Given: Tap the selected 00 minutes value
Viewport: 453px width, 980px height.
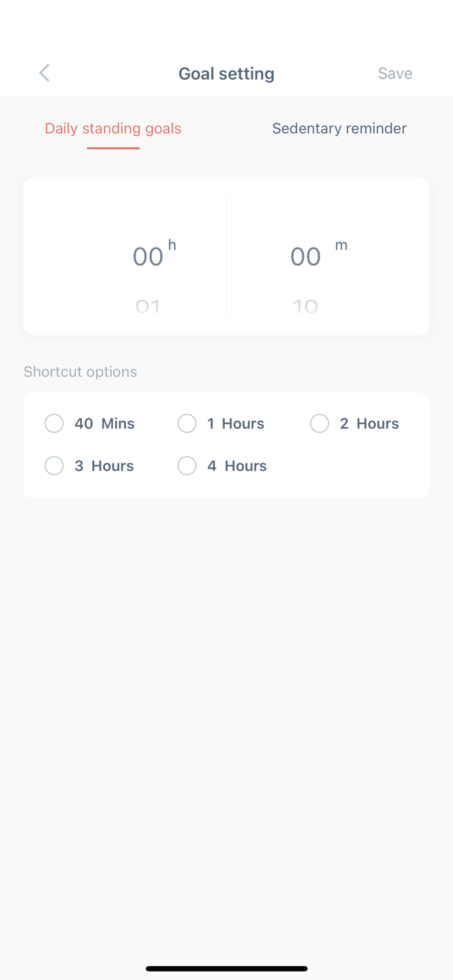Looking at the screenshot, I should coord(305,256).
